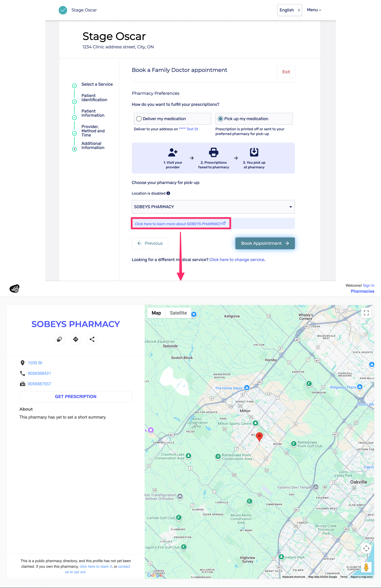Image resolution: width=381 pixels, height=588 pixels.
Task: Click the GET PRESCRIPTION button
Action: click(76, 396)
